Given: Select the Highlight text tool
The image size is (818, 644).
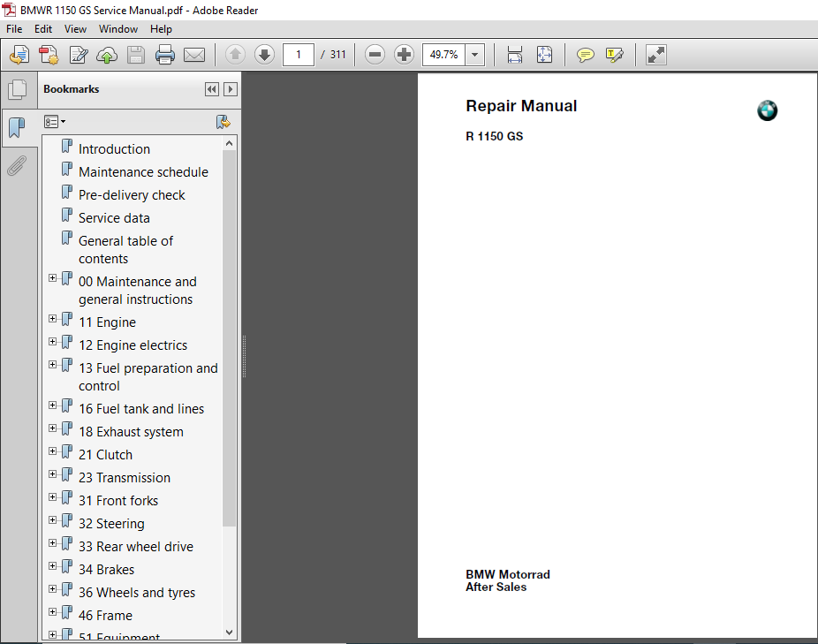Looking at the screenshot, I should 615,54.
